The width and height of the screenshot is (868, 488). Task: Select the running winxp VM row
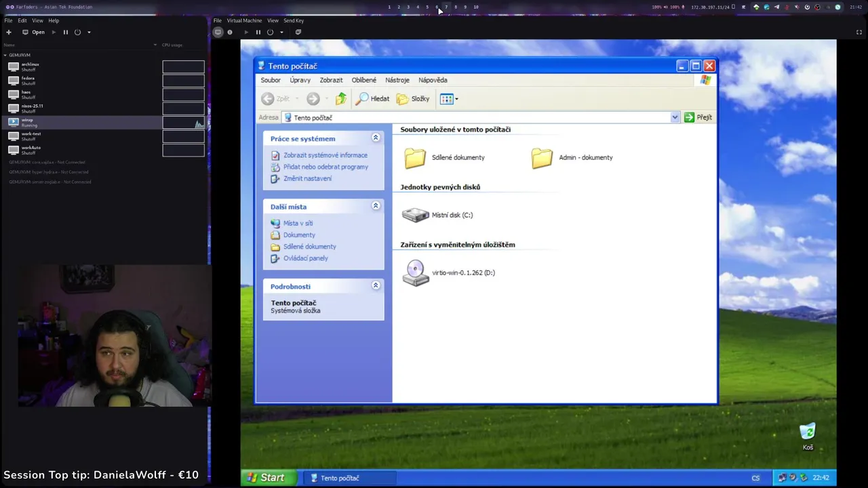pos(81,122)
